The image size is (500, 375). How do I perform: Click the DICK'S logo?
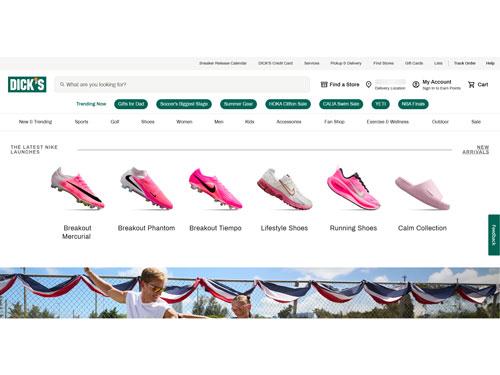pyautogui.click(x=27, y=84)
